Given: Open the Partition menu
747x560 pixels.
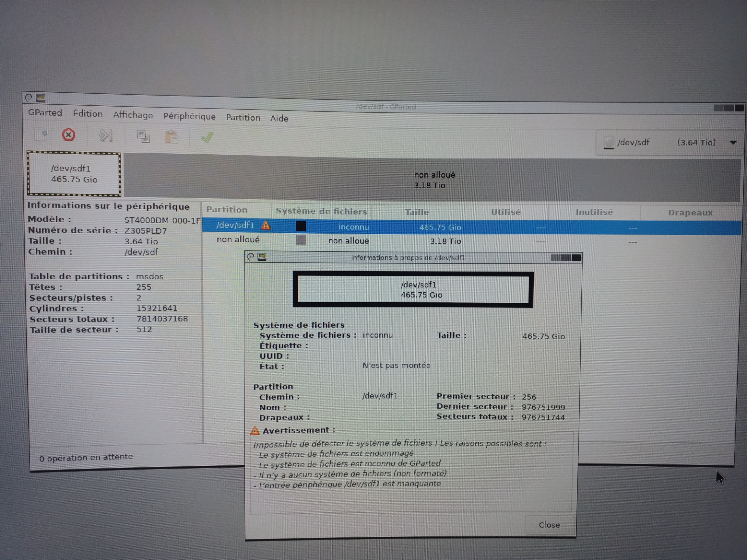Looking at the screenshot, I should 243,118.
